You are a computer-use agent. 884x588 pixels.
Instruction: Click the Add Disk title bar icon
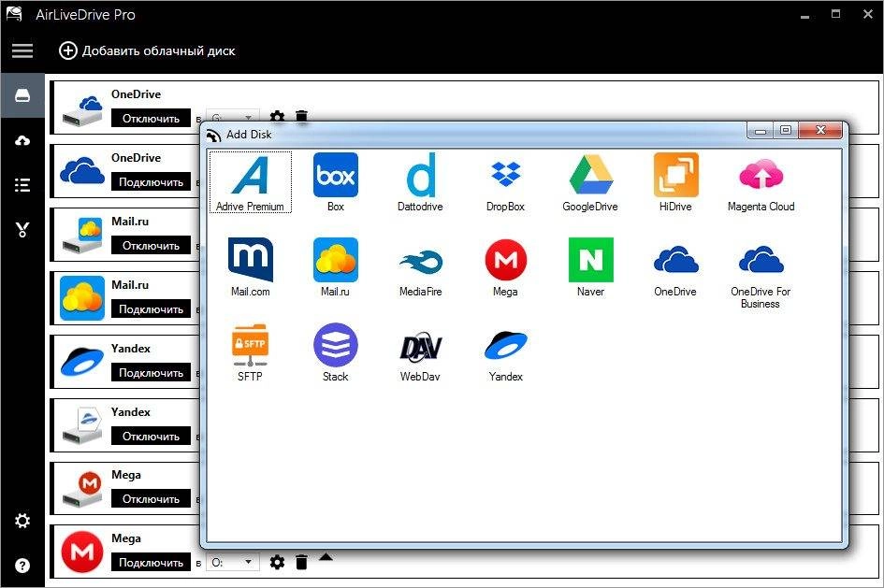tap(213, 135)
